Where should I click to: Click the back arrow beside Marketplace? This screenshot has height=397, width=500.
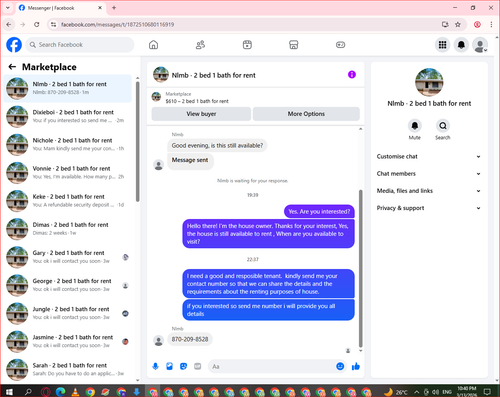click(x=12, y=67)
